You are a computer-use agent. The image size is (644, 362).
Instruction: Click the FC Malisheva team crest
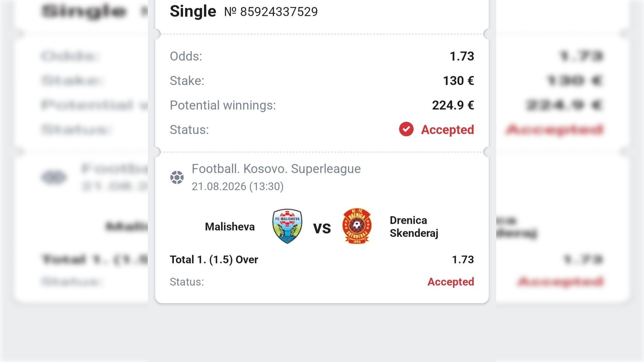pos(287,226)
